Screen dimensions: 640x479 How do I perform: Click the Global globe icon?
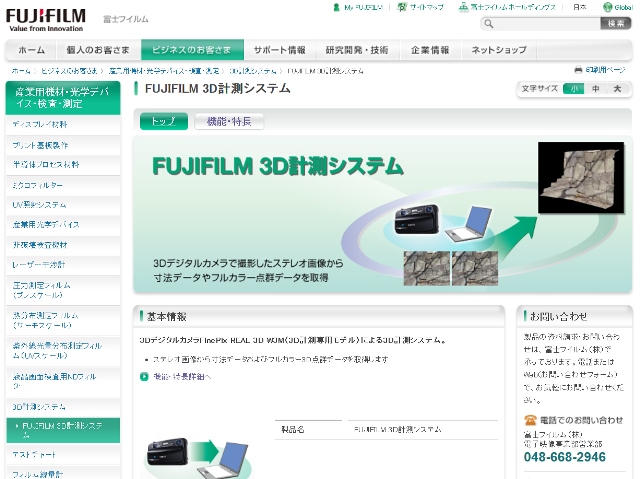[608, 7]
